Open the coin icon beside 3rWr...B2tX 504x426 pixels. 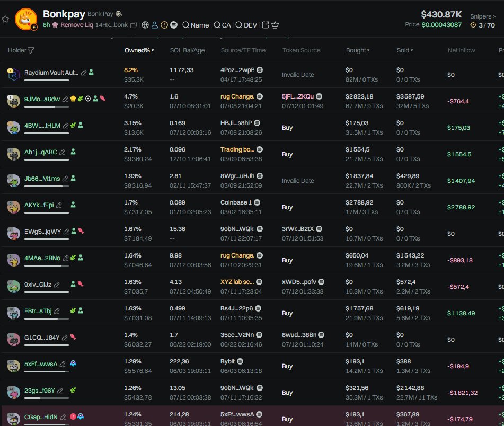(x=319, y=229)
